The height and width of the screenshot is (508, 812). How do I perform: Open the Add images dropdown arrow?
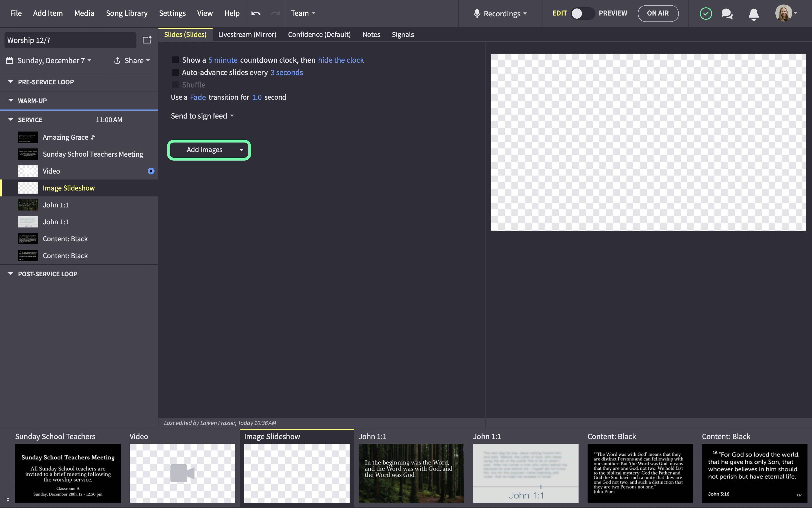pyautogui.click(x=241, y=150)
